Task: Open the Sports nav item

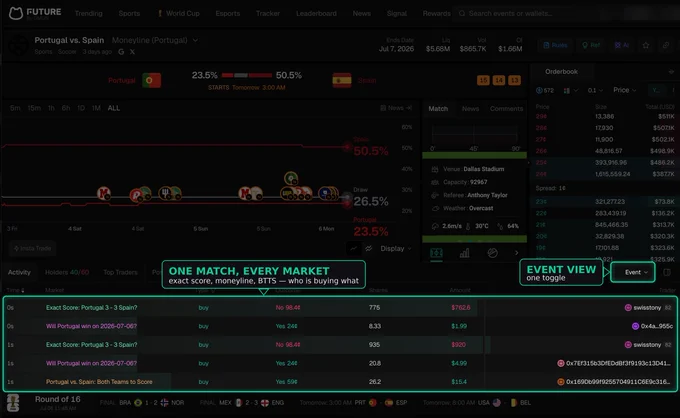Action: coord(129,13)
